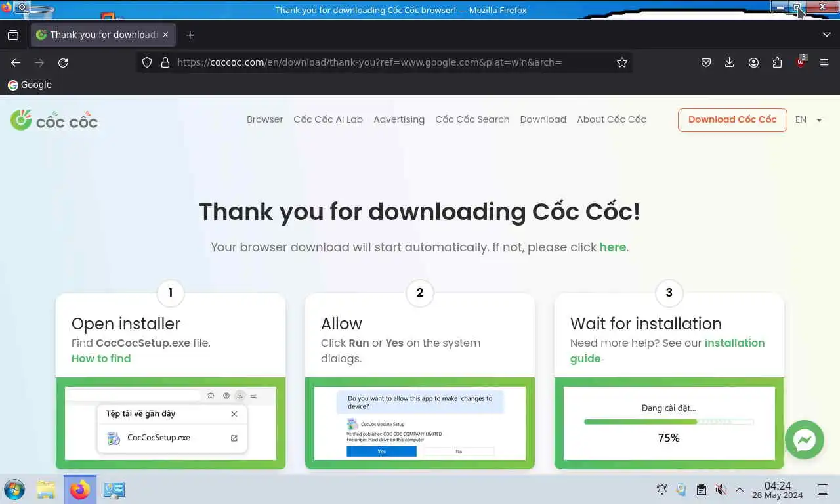Viewport: 840px width, 504px height.
Task: Expand the EN language dropdown
Action: click(808, 119)
